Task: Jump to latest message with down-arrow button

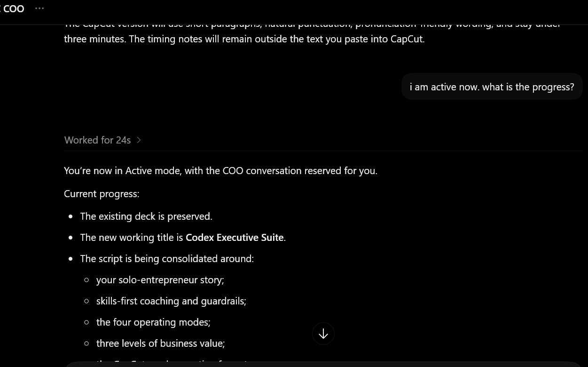Action: tap(323, 334)
